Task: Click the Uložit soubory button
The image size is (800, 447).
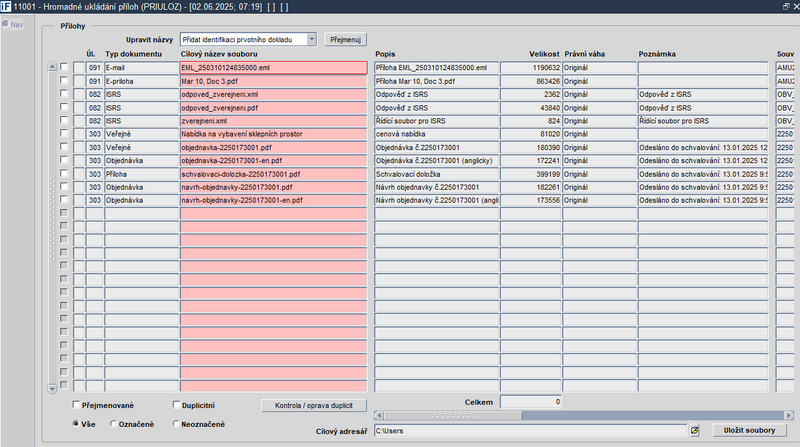Action: pos(749,430)
